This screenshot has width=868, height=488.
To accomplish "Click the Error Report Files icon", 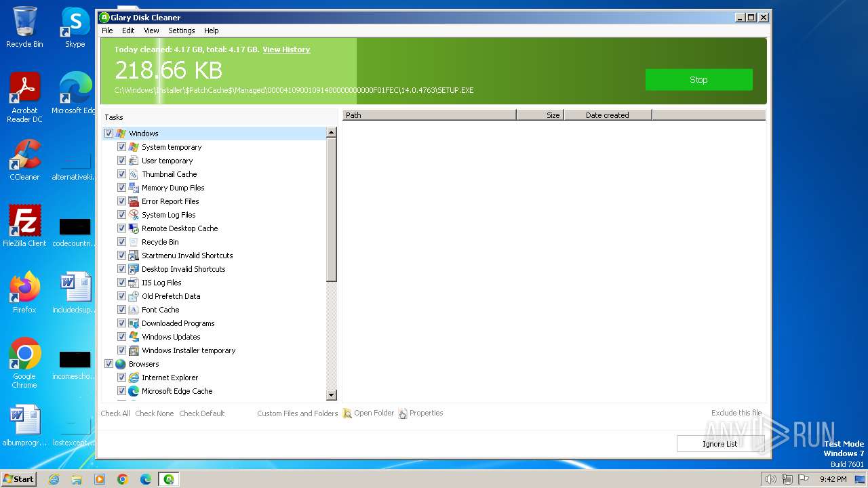I will pyautogui.click(x=134, y=201).
